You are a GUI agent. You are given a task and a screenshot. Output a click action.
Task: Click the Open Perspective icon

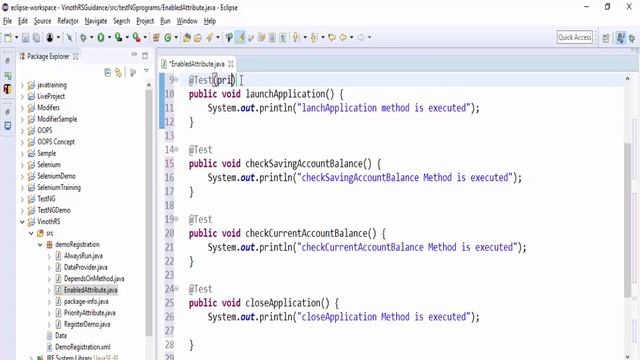[606, 38]
